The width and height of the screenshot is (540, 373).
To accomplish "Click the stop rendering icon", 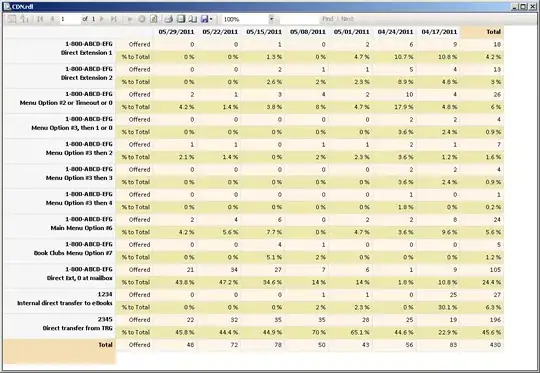I will (142, 19).
